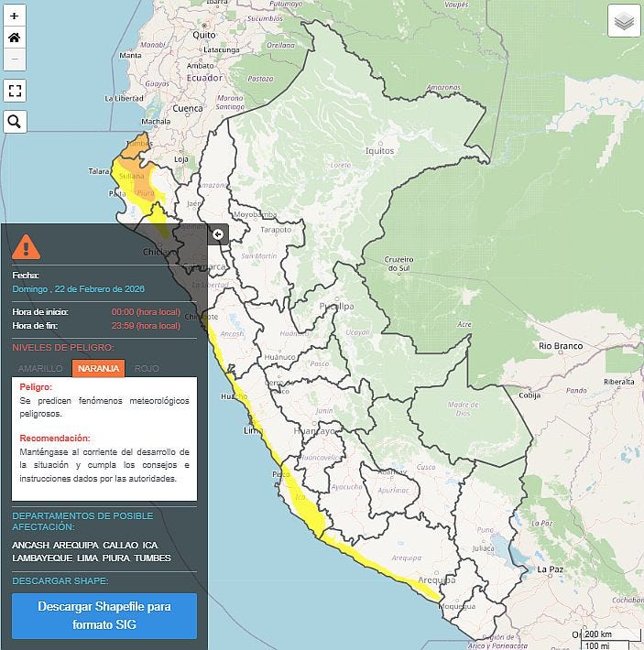Screen dimensions: 644x650
Task: Open the map layers selector
Action: [624, 20]
